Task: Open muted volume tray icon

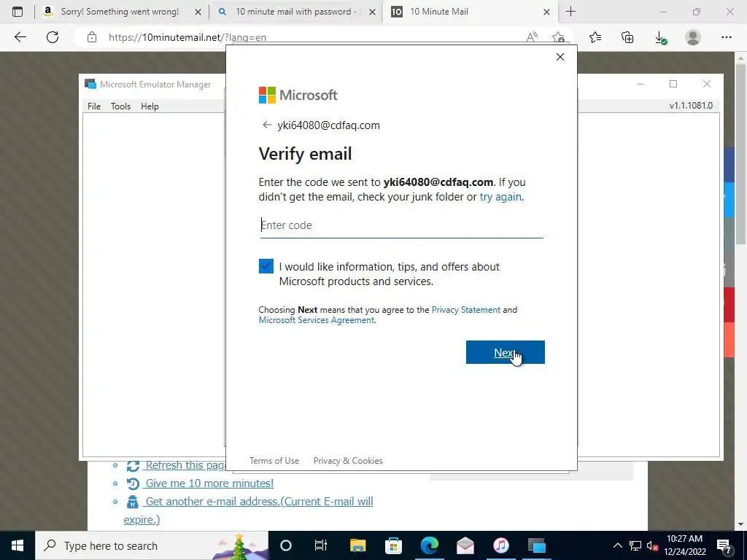Action: click(x=652, y=545)
